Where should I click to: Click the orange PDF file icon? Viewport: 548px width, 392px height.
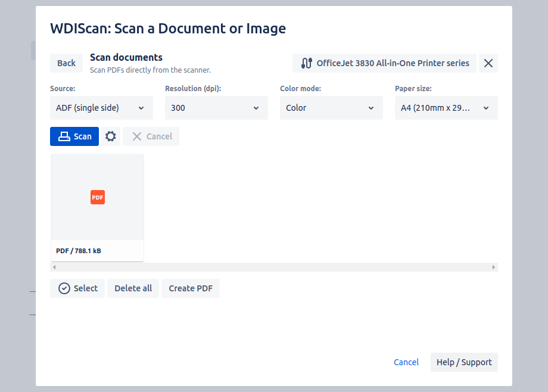(x=98, y=197)
